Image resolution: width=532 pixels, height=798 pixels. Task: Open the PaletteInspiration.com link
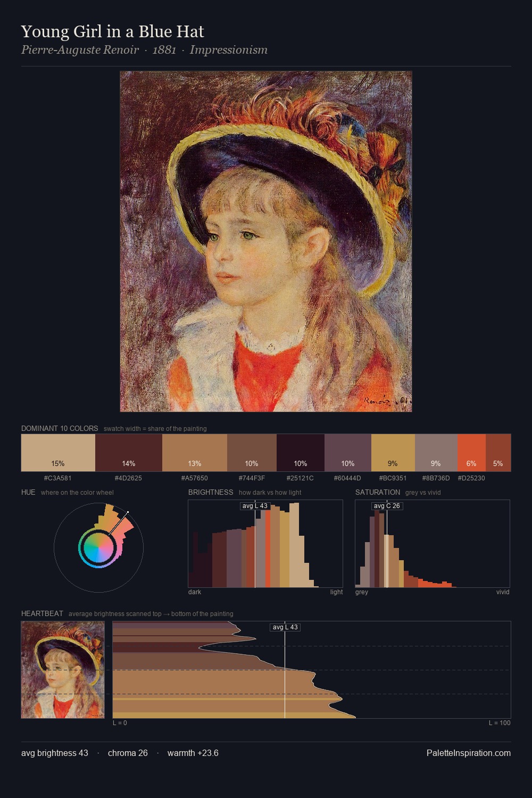click(x=469, y=753)
